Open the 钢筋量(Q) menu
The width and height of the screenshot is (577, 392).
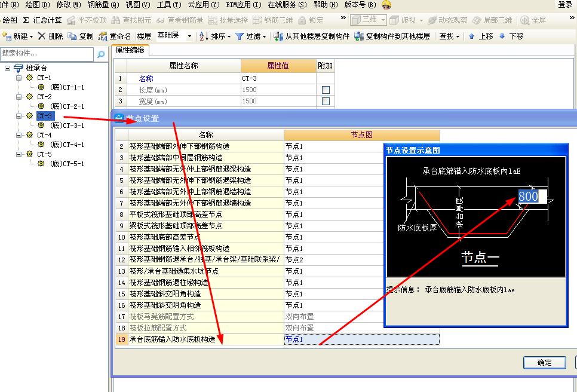point(103,4)
